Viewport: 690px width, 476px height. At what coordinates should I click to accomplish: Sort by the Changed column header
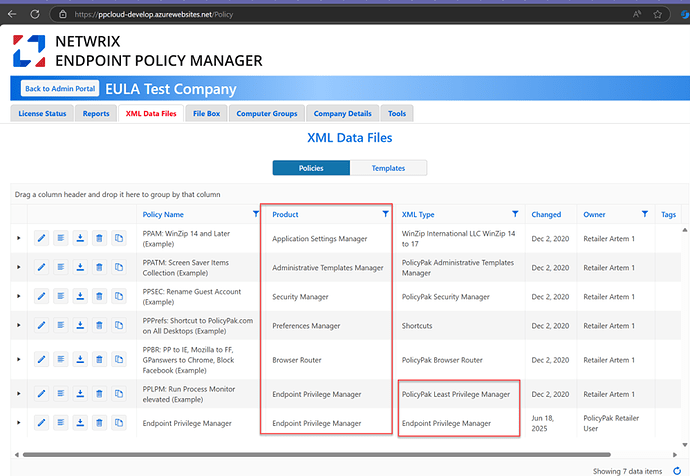(546, 214)
